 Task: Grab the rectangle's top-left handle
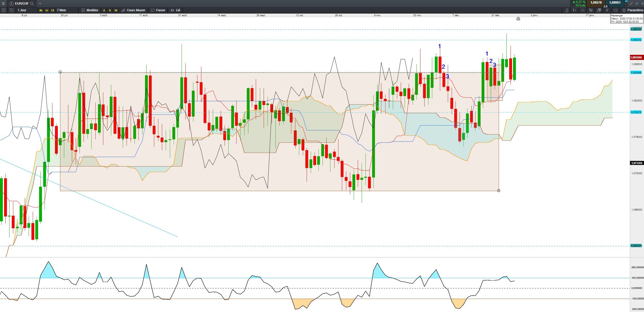[60, 72]
